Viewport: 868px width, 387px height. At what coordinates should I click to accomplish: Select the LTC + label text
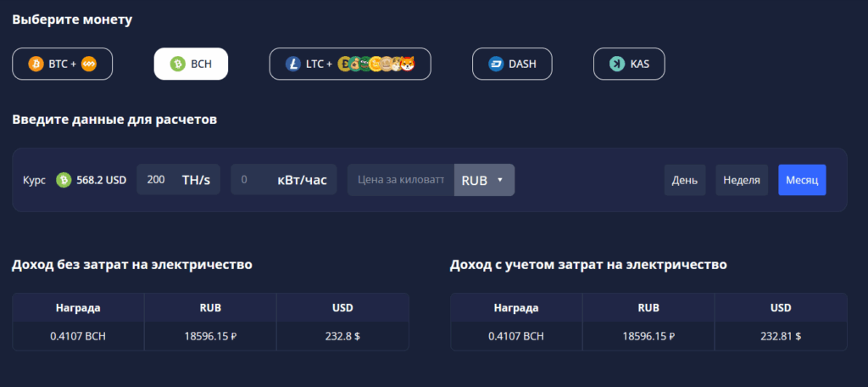pos(319,64)
